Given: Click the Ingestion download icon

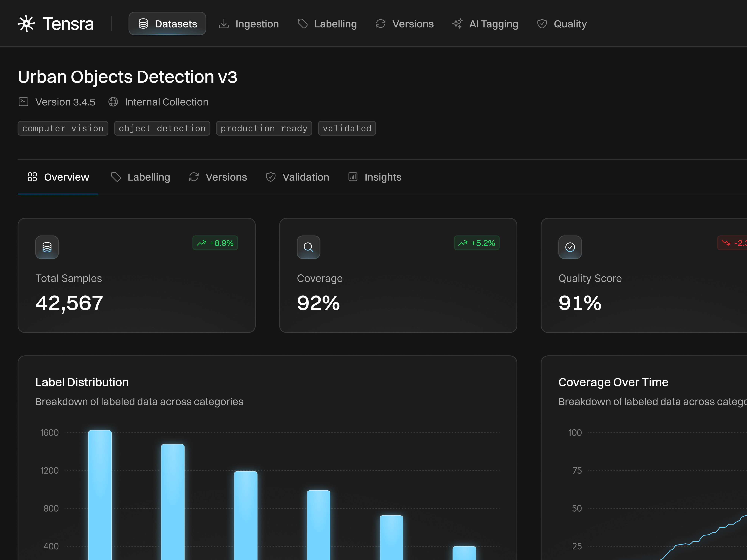Looking at the screenshot, I should pyautogui.click(x=224, y=24).
